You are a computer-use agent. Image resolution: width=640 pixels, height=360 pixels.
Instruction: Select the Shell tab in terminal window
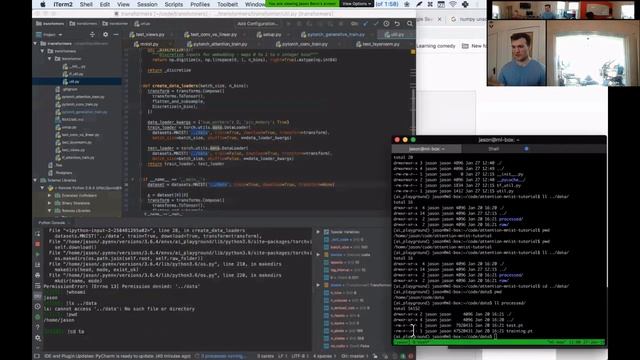[494, 149]
